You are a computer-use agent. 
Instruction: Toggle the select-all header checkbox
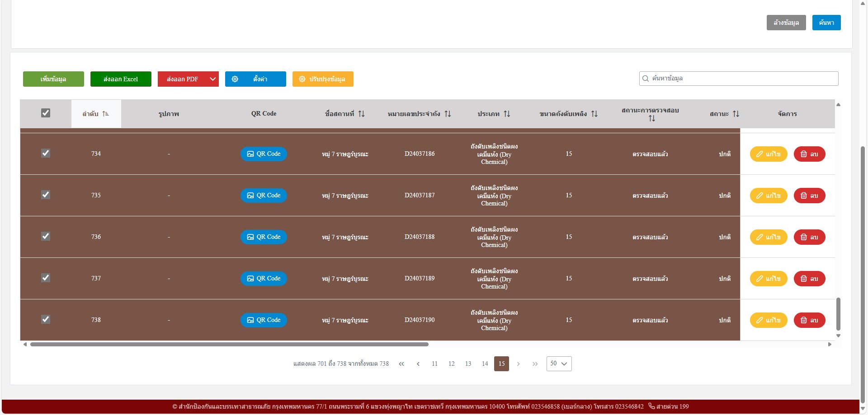(46, 113)
